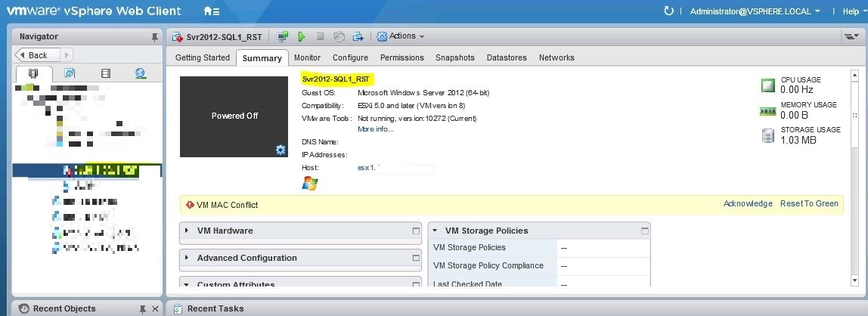Click the migrate VM icon

358,36
